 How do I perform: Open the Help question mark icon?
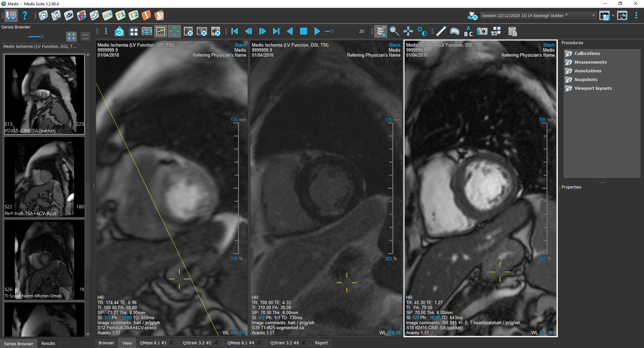point(24,15)
